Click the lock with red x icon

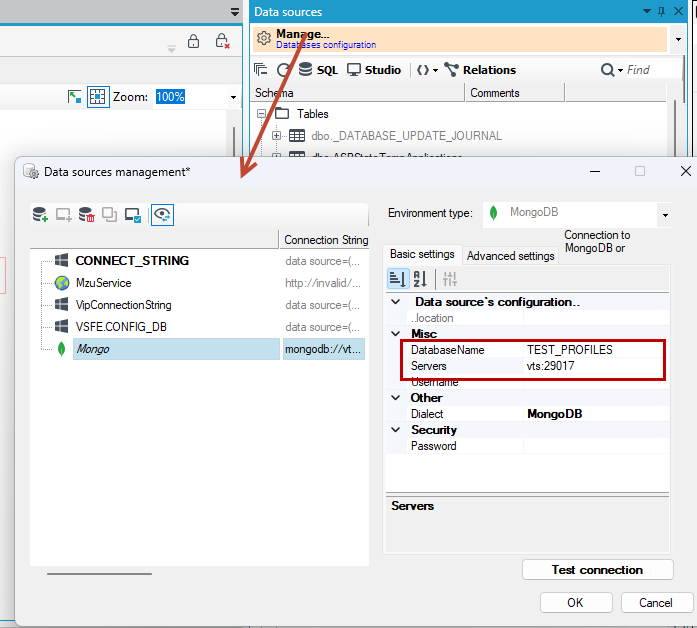(222, 41)
